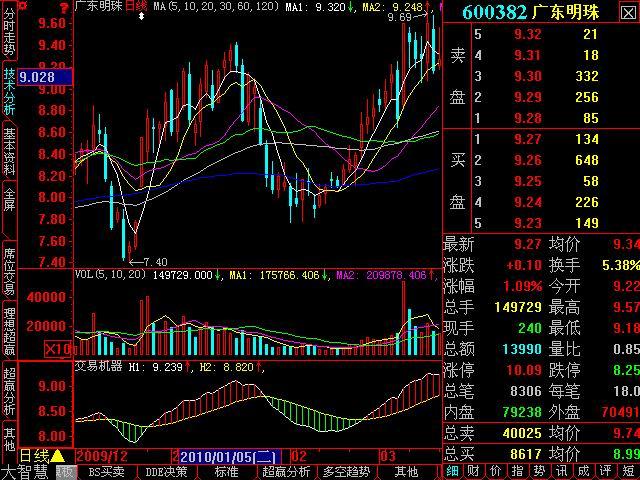Click the H1: 9.239 indicator value
The height and width of the screenshot is (480, 640).
[x=156, y=367]
